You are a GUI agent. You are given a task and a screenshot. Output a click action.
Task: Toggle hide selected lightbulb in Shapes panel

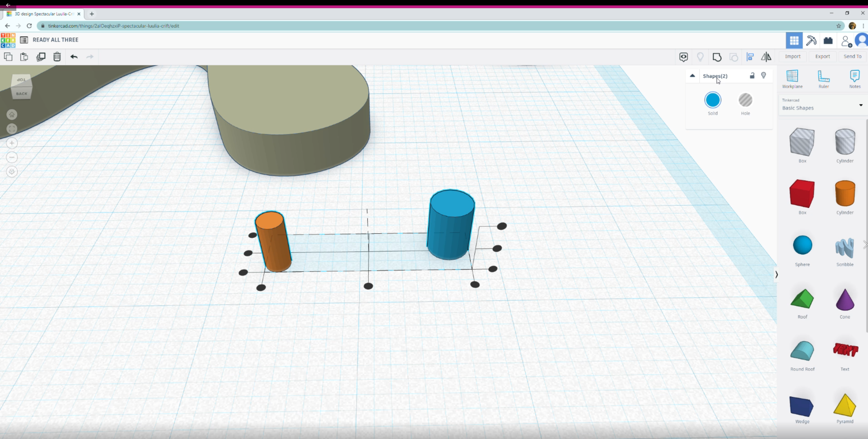(x=764, y=75)
